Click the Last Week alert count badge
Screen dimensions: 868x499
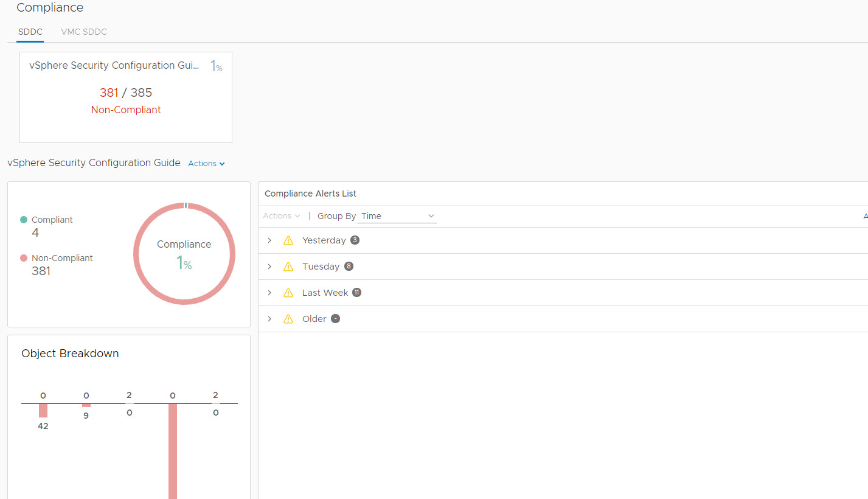357,292
